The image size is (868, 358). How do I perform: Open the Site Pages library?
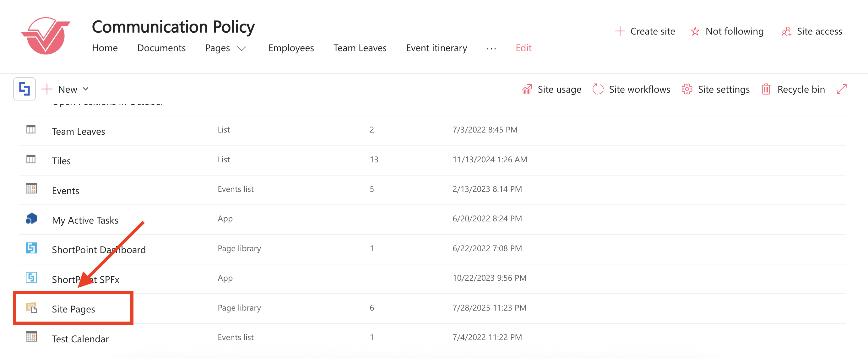(73, 309)
